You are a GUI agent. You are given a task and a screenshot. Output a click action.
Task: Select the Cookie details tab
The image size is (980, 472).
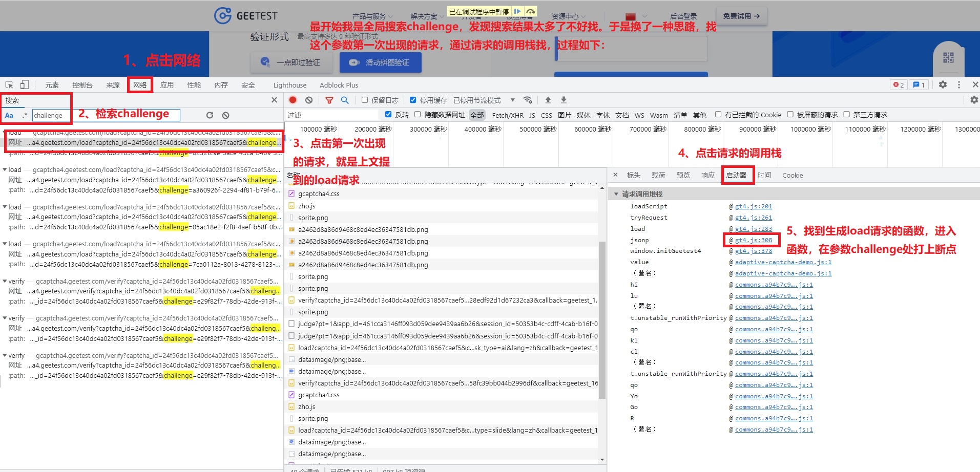[x=793, y=175]
